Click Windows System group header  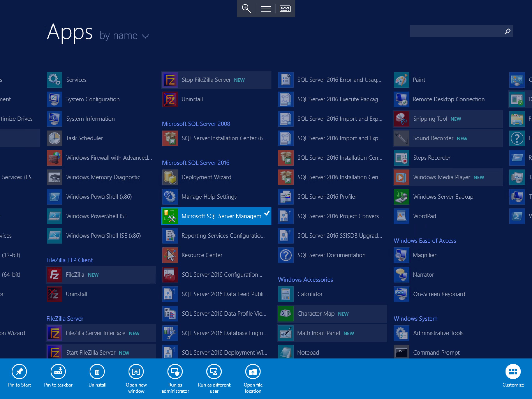point(415,319)
